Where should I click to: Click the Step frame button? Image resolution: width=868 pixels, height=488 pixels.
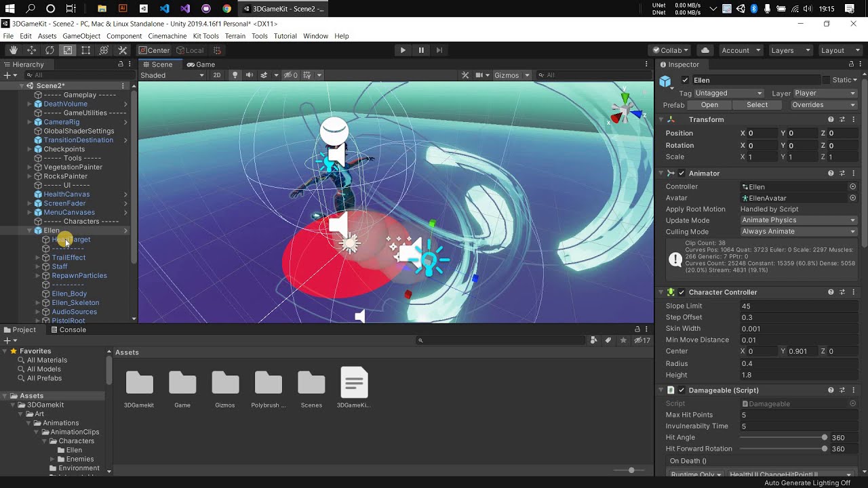pyautogui.click(x=439, y=50)
